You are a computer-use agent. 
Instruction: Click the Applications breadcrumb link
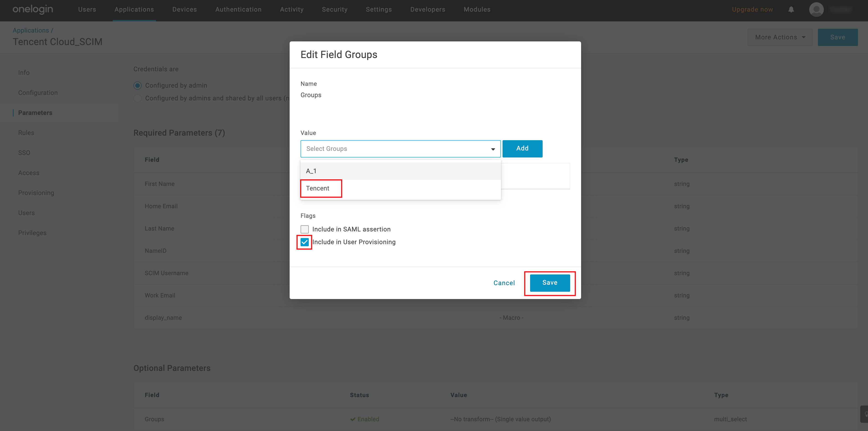pyautogui.click(x=31, y=30)
